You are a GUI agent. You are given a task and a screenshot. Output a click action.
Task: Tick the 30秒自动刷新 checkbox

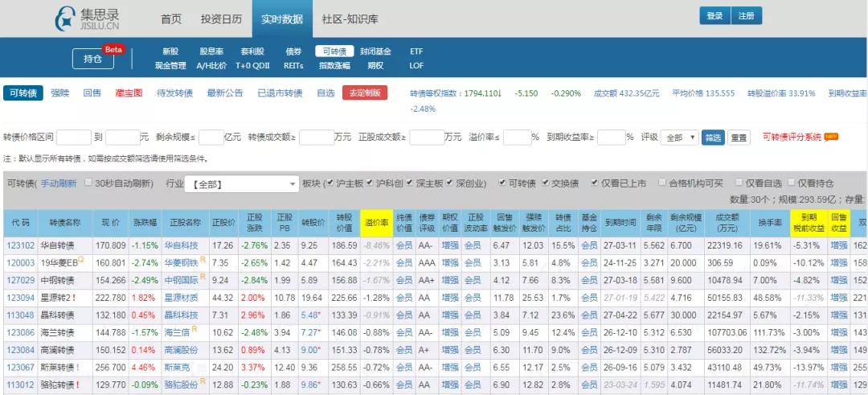(x=88, y=183)
